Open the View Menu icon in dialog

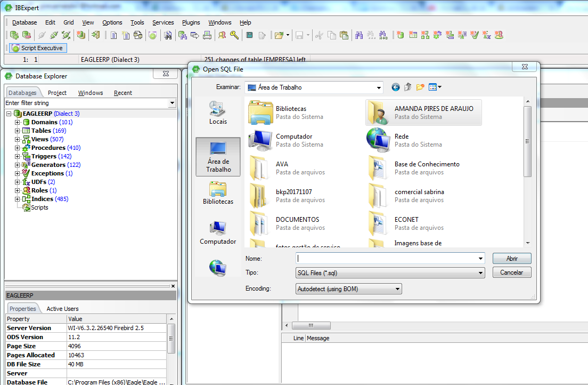click(435, 87)
